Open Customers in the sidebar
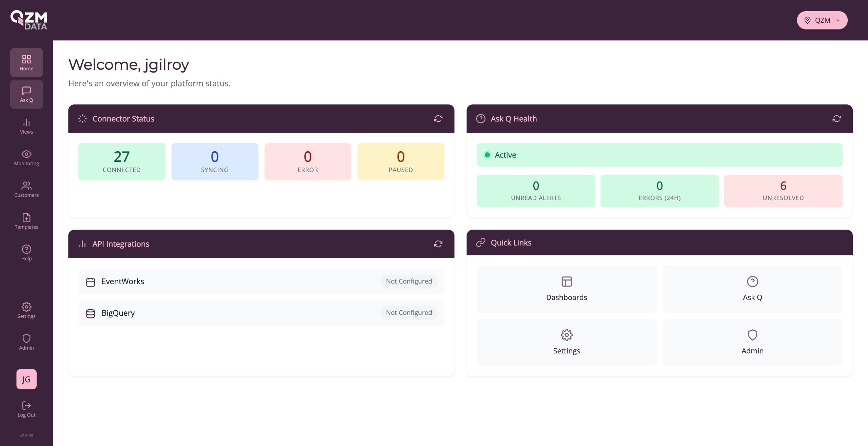 pyautogui.click(x=26, y=189)
